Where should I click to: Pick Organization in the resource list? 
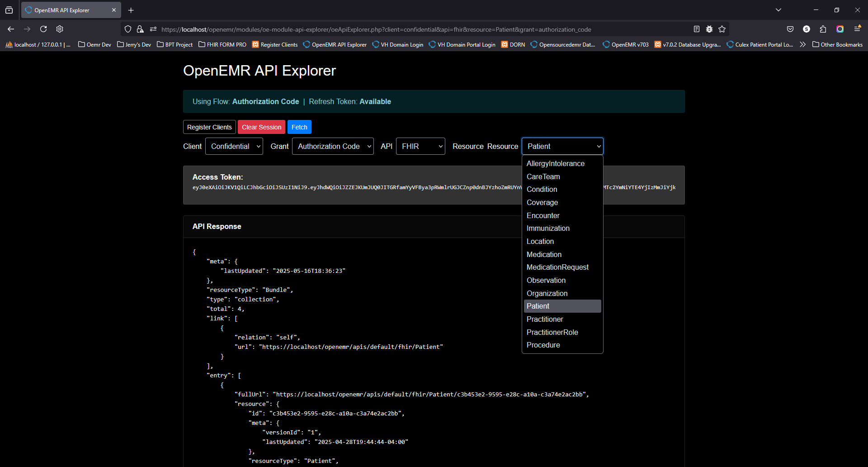(562, 293)
